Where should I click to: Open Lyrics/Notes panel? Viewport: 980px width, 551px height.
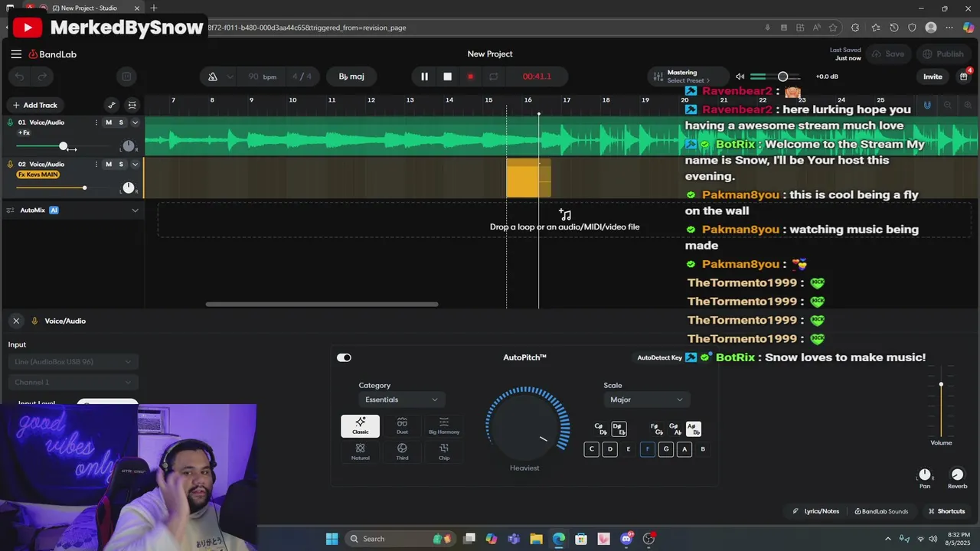point(816,511)
